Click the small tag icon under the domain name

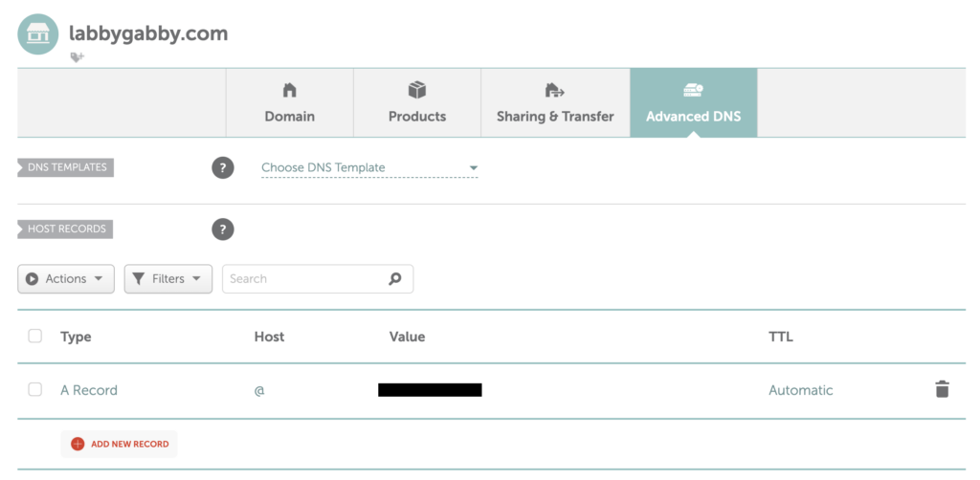click(x=77, y=57)
